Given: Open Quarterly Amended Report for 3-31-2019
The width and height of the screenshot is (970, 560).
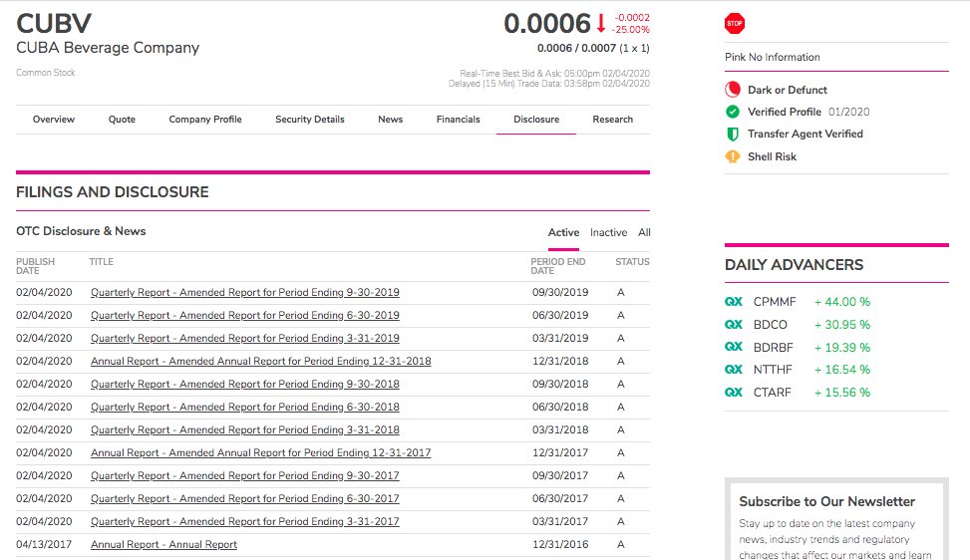Looking at the screenshot, I should pyautogui.click(x=245, y=338).
